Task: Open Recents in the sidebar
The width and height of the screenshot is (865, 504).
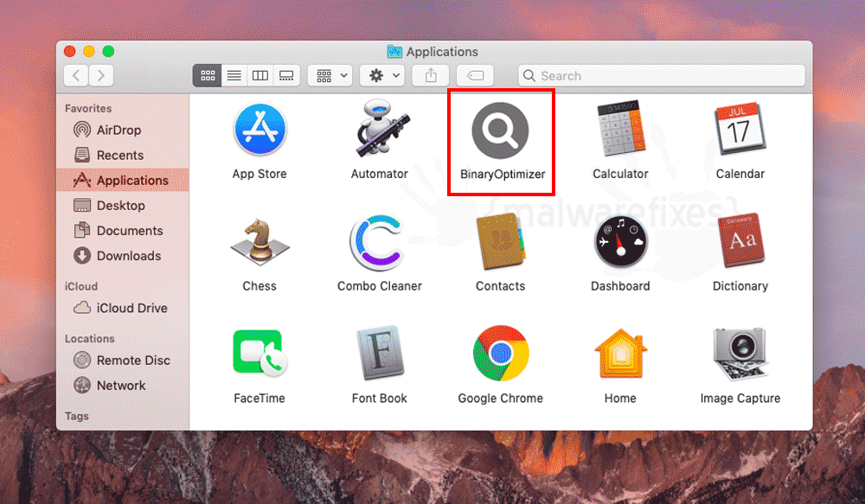Action: [123, 156]
